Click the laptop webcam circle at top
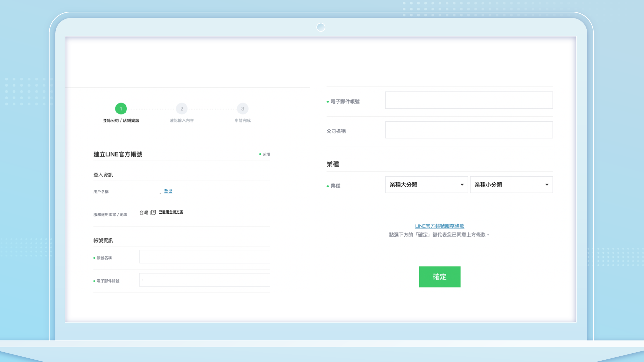644x362 pixels. click(321, 27)
